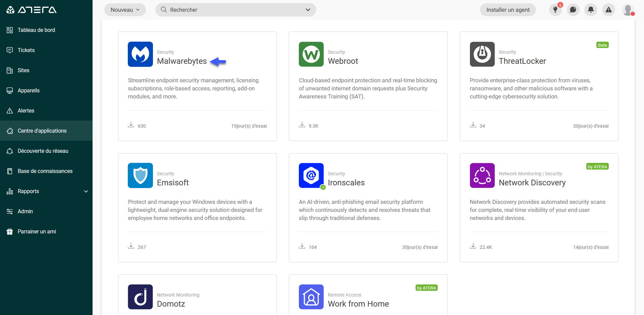Image resolution: width=644 pixels, height=315 pixels.
Task: Open the ThreatLocker app title
Action: click(x=522, y=61)
